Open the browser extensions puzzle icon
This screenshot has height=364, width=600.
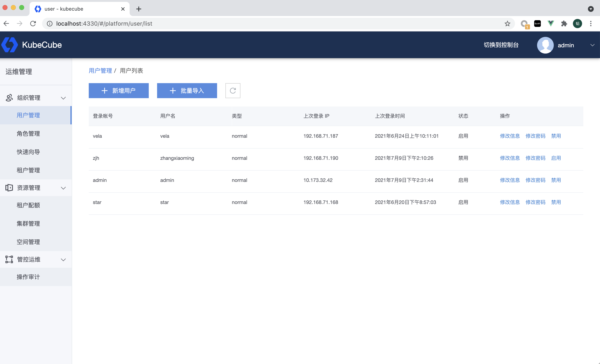coord(564,23)
